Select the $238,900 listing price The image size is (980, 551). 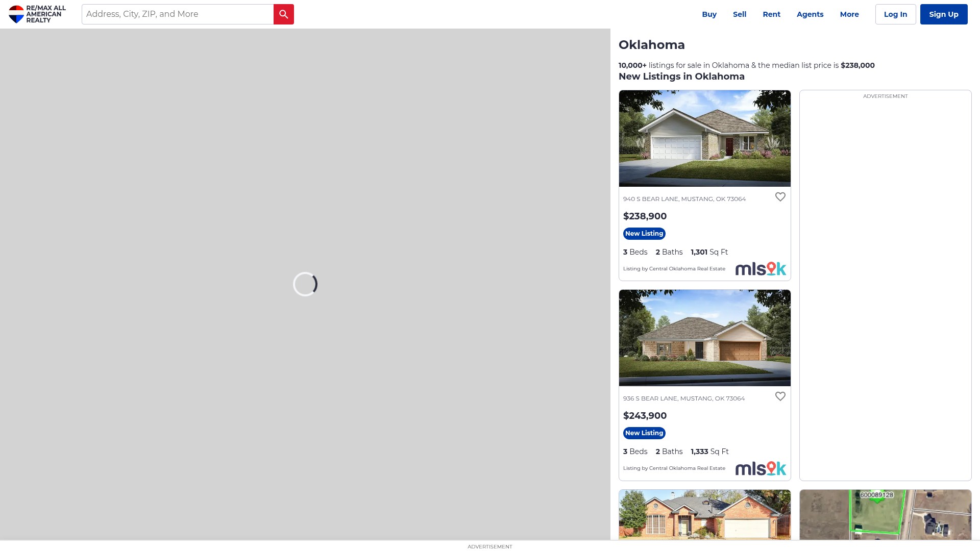pos(645,216)
